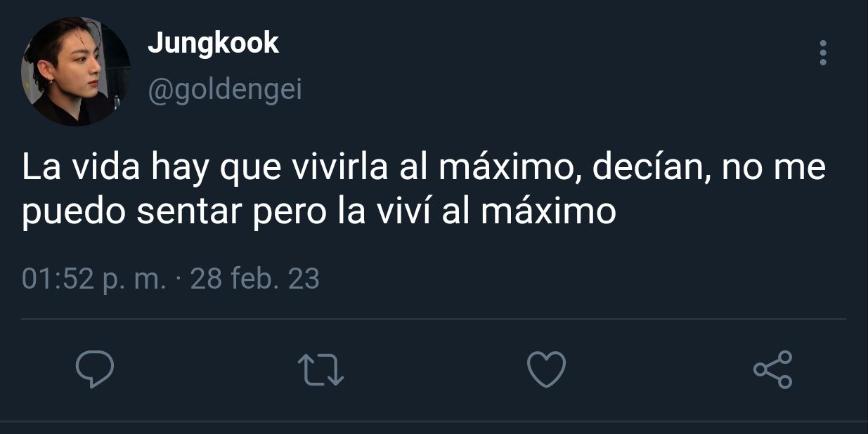This screenshot has width=868, height=434.
Task: Open the three-dot more options menu
Action: pos(823,53)
